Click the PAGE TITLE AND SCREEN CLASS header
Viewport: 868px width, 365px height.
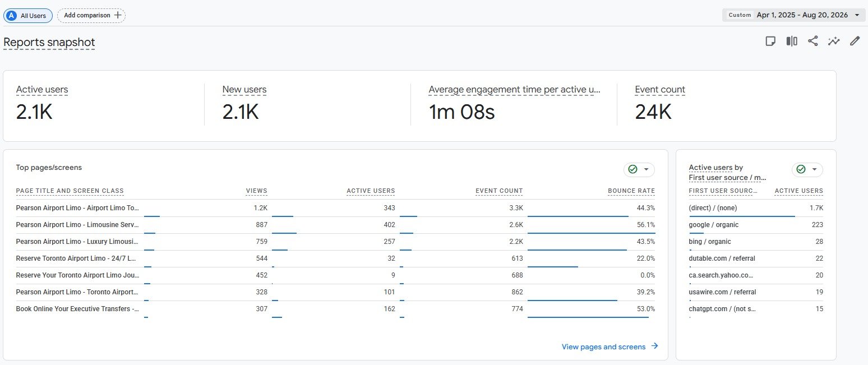pos(70,191)
